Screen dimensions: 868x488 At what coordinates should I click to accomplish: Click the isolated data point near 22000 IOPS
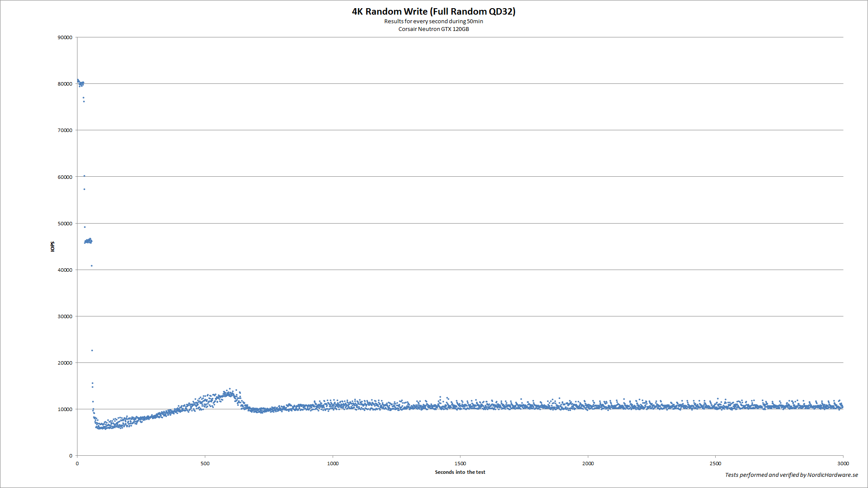point(92,350)
